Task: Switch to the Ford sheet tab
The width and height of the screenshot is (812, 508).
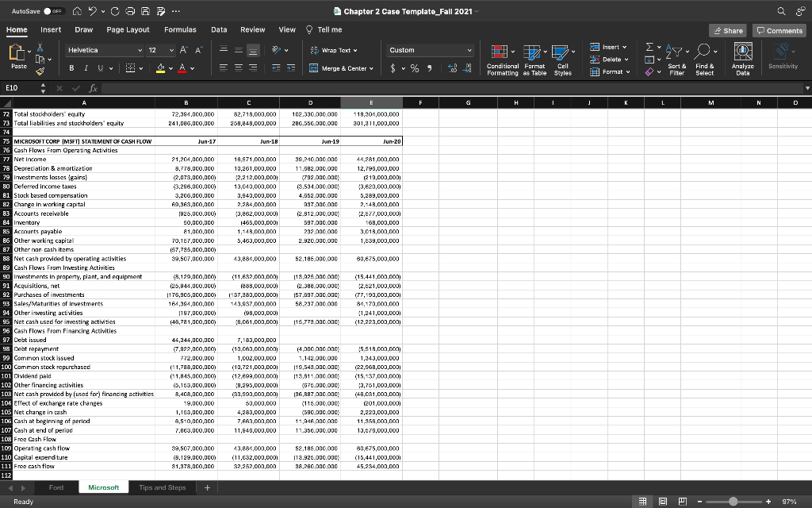Action: (56, 488)
